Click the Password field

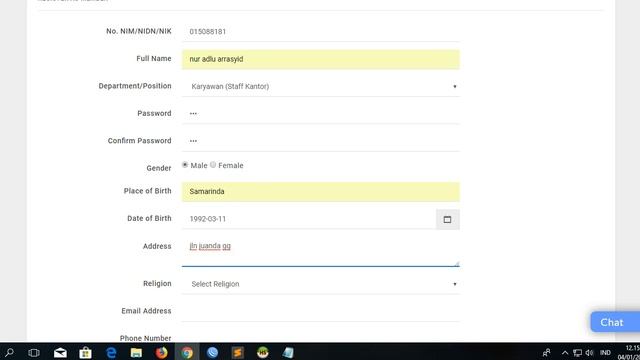[320, 113]
